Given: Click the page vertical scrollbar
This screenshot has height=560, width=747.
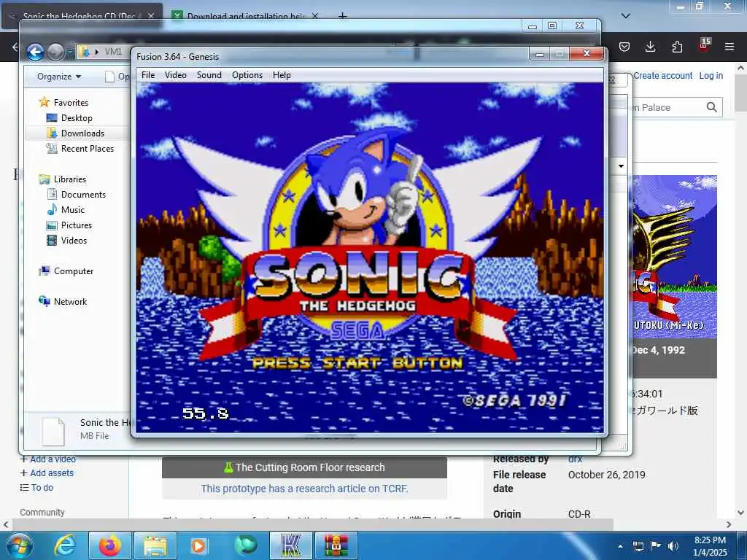Looking at the screenshot, I should click(740, 93).
